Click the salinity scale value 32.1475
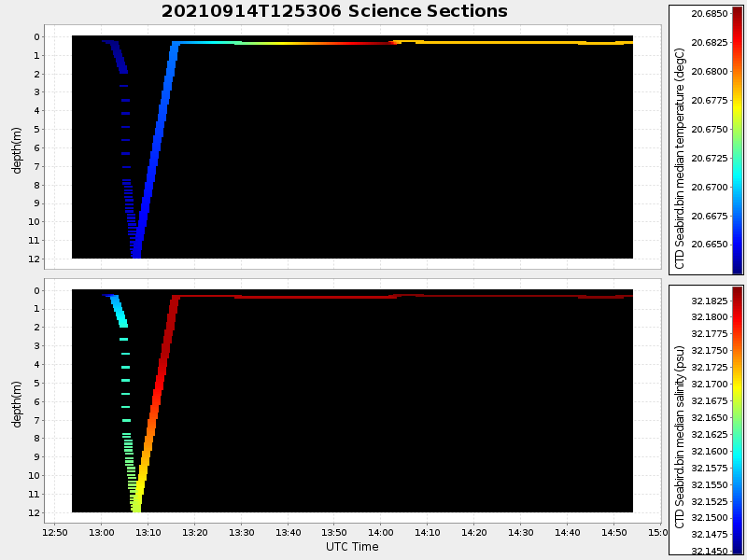The width and height of the screenshot is (747, 560). tap(710, 535)
